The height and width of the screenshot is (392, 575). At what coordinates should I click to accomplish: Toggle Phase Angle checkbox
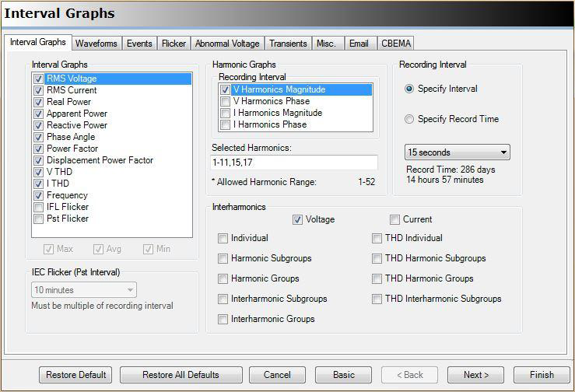(x=38, y=137)
